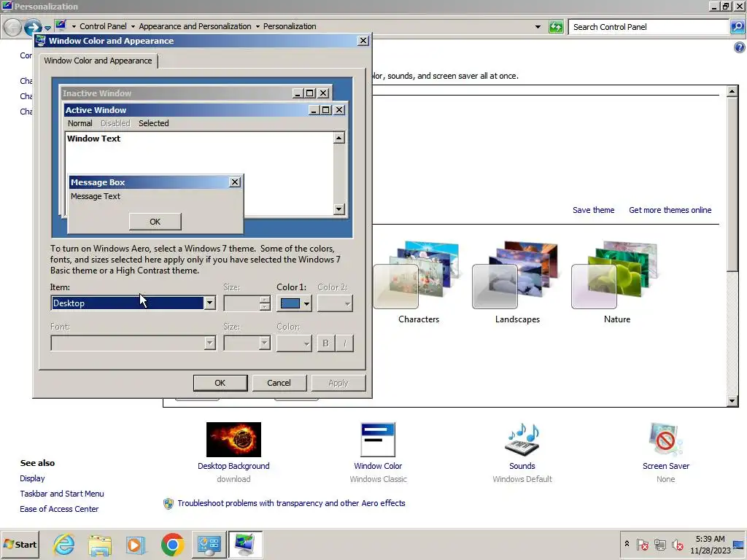The image size is (747, 560).
Task: Confirm dialog with the OK button
Action: point(220,383)
